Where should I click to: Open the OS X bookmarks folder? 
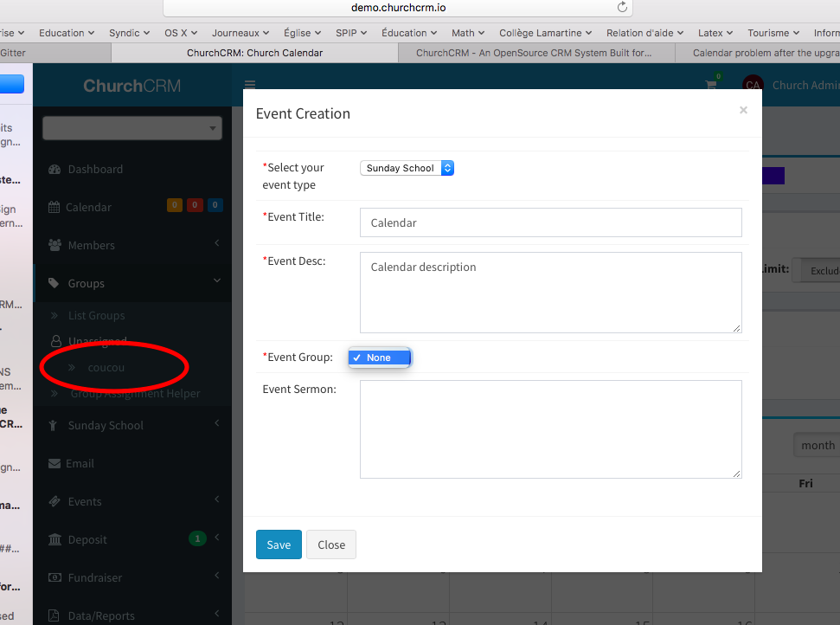(181, 33)
